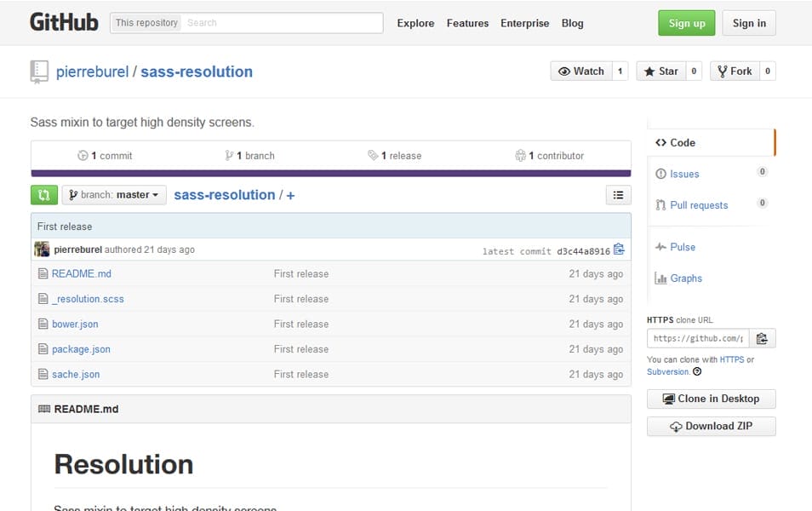Screen dimensions: 812x511
Task: Open the Explore menu
Action: tap(415, 23)
